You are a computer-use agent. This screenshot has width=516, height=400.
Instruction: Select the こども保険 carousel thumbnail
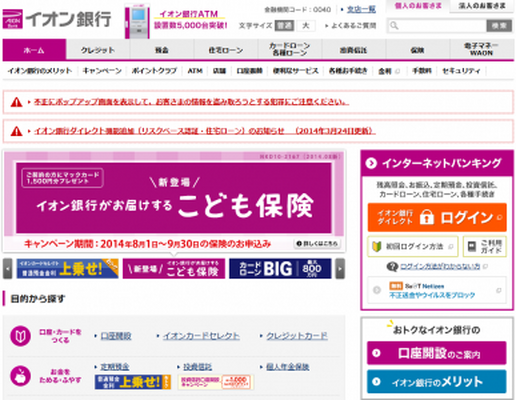pyautogui.click(x=174, y=268)
